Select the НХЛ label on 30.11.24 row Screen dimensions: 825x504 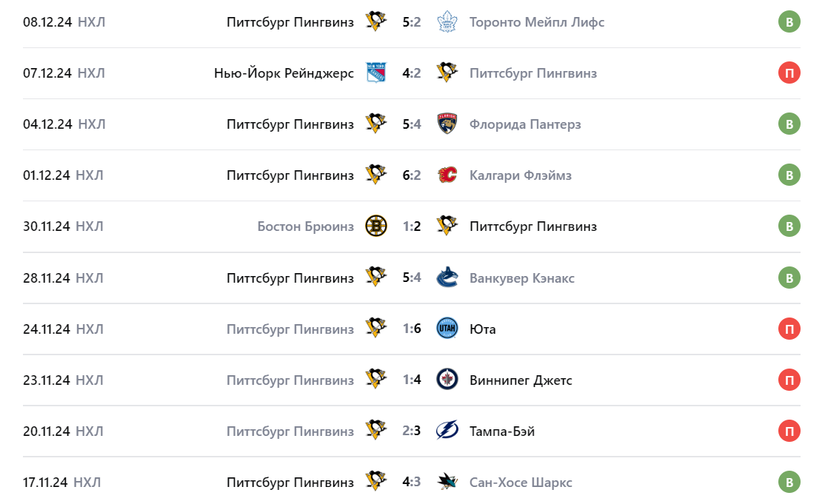point(90,226)
